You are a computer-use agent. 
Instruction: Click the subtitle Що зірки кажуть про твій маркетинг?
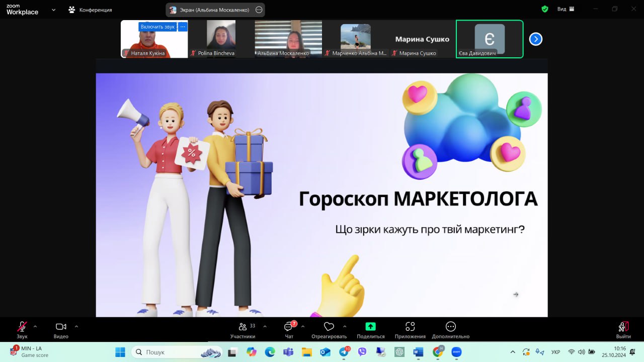[430, 229]
